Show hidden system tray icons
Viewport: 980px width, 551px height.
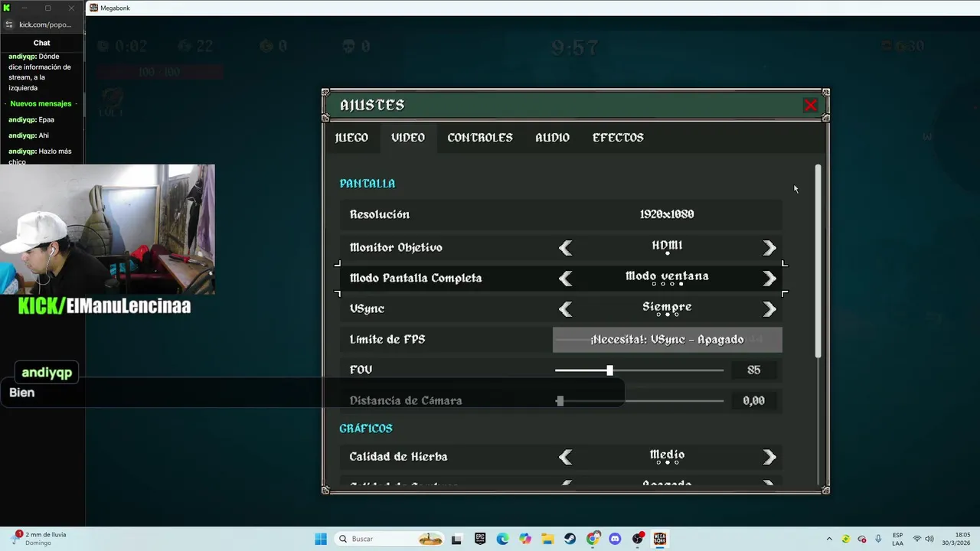(829, 539)
